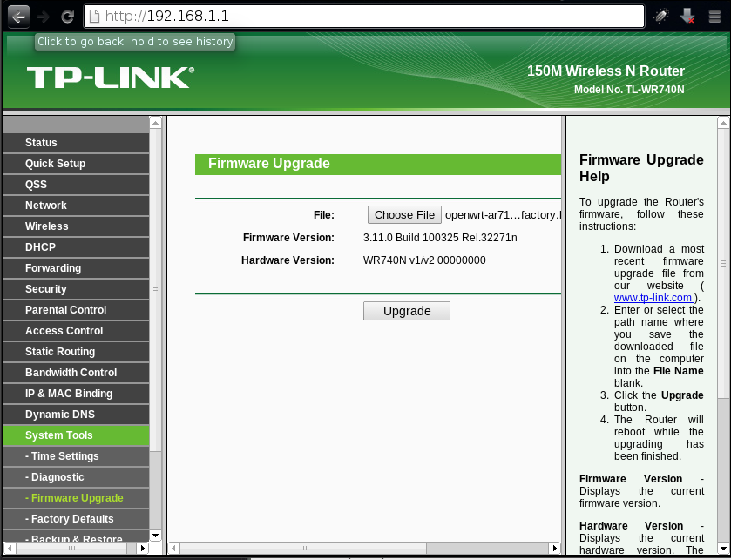Click help pane scroll down arrow

723,549
